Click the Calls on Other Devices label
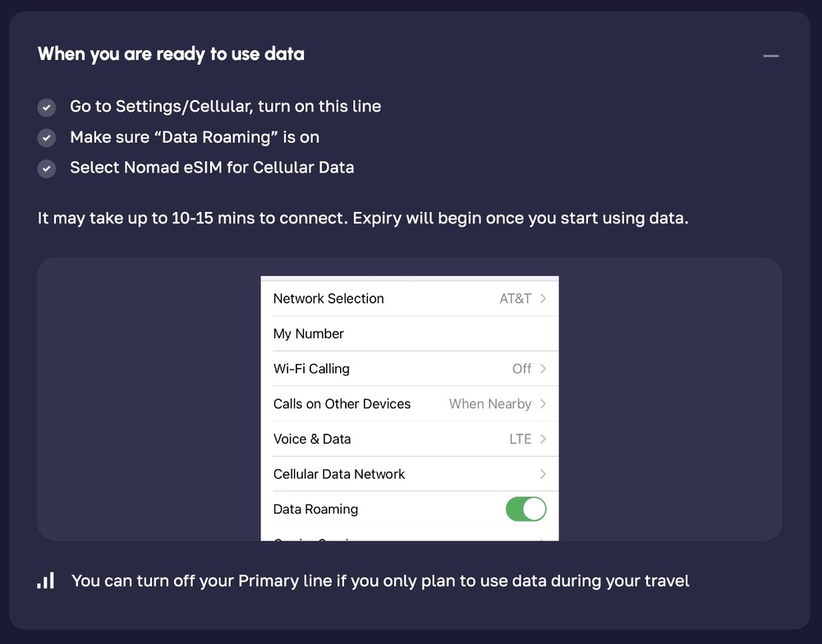This screenshot has height=644, width=822. click(342, 404)
